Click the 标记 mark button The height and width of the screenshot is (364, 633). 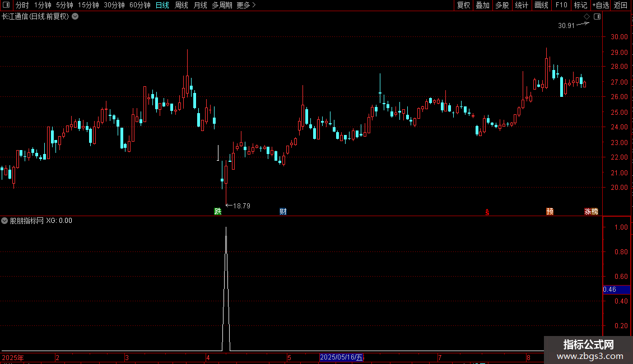click(580, 5)
